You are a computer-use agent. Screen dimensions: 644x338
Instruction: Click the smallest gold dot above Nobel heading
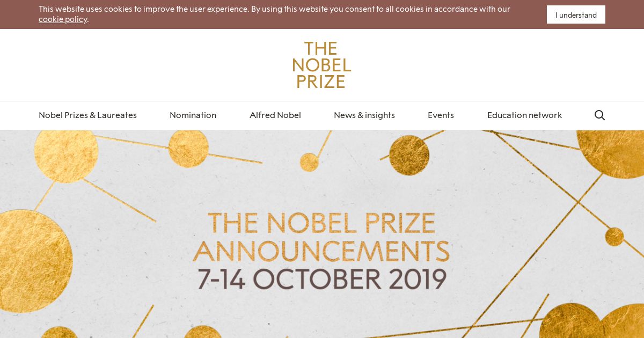(309, 162)
